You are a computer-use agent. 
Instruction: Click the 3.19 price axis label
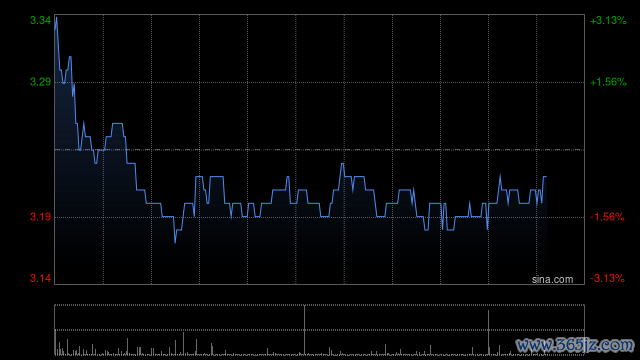pyautogui.click(x=40, y=217)
